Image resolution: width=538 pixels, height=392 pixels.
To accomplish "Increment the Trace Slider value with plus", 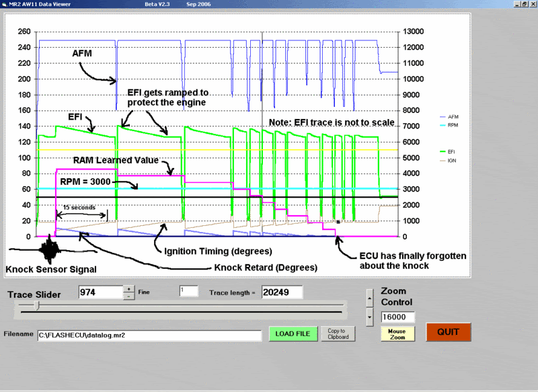I will [x=128, y=289].
